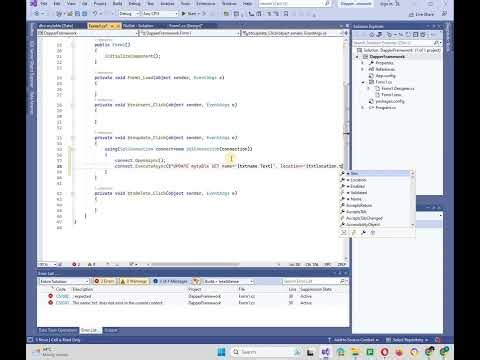Image resolution: width=480 pixels, height=360 pixels.
Task: Switch to the Data Tools Operations tab
Action: [x=58, y=330]
